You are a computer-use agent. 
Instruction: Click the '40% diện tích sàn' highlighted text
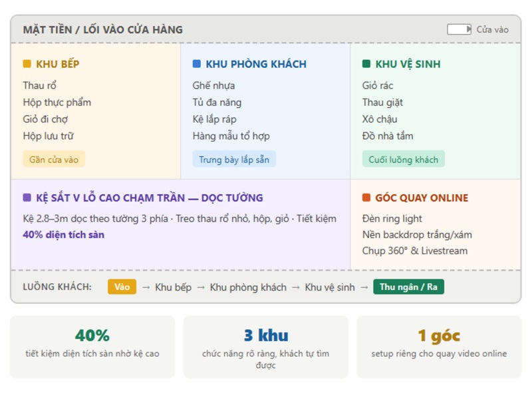click(63, 235)
